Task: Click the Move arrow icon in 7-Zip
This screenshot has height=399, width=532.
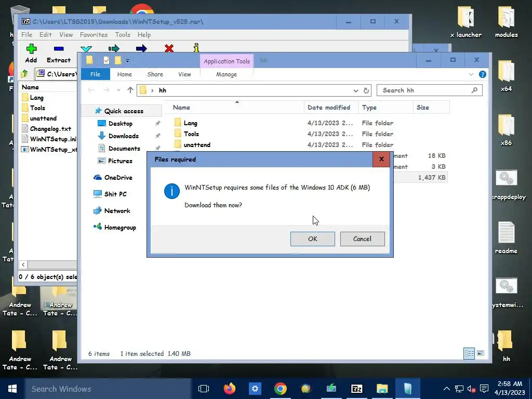Action: click(141, 48)
